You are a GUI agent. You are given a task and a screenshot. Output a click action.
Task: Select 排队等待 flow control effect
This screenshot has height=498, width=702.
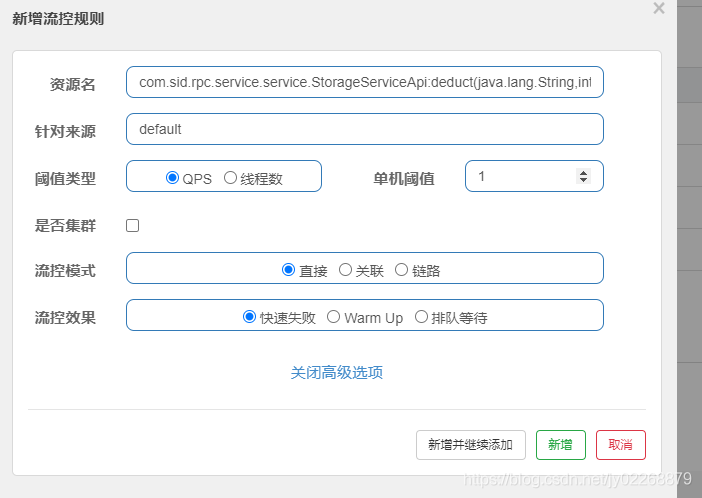[421, 317]
